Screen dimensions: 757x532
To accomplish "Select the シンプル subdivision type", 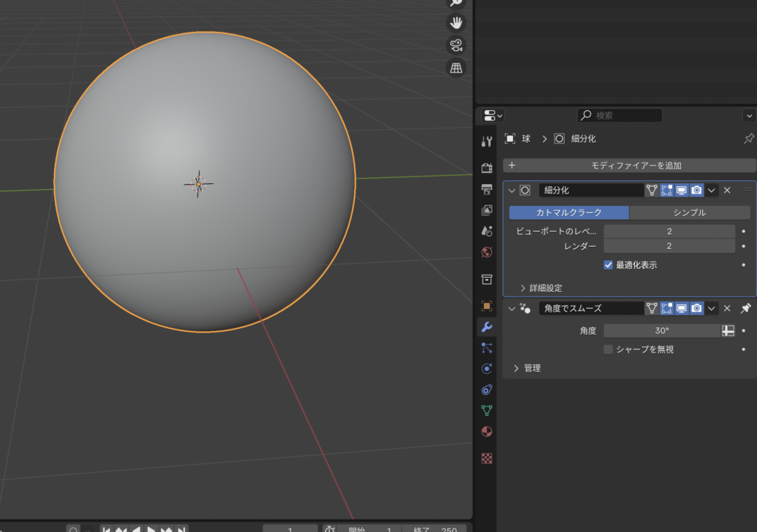I will pyautogui.click(x=690, y=212).
